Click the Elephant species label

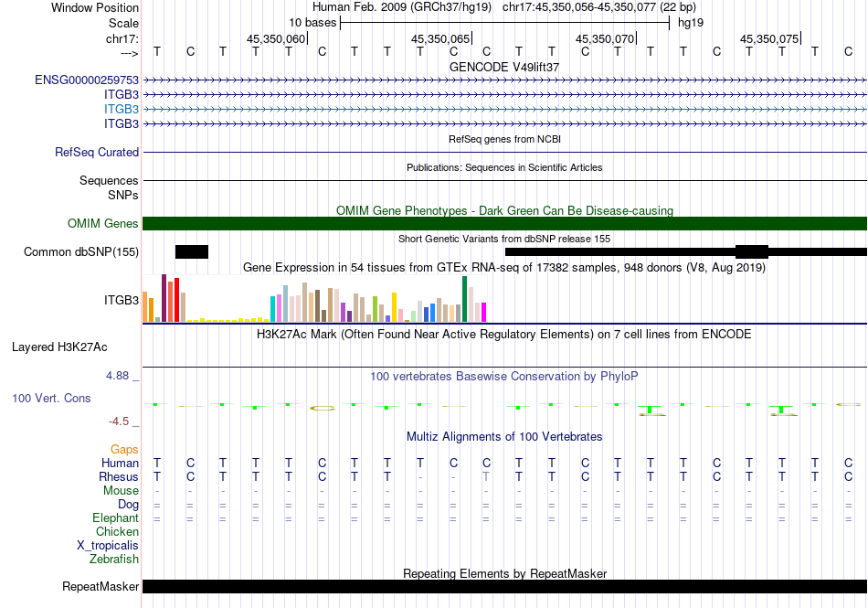point(115,518)
